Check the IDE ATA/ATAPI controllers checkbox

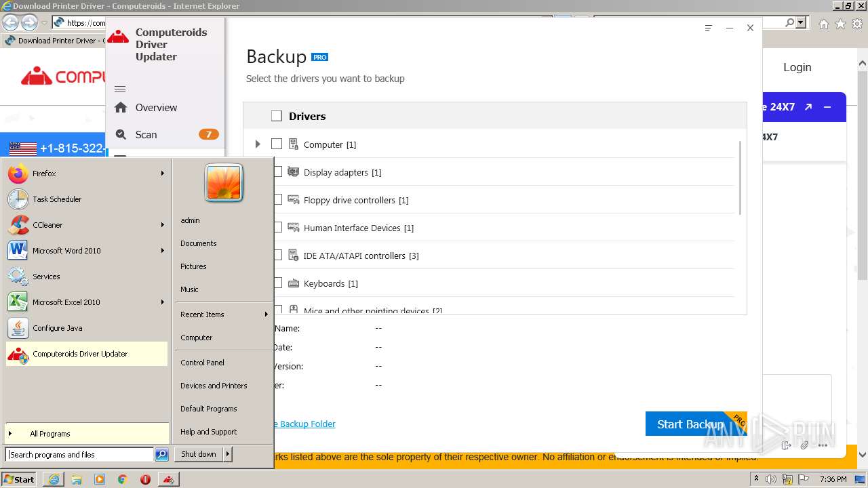278,256
